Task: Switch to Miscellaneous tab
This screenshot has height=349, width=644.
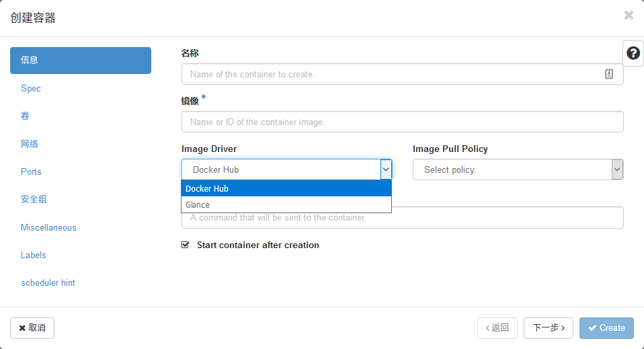Action: coord(48,227)
